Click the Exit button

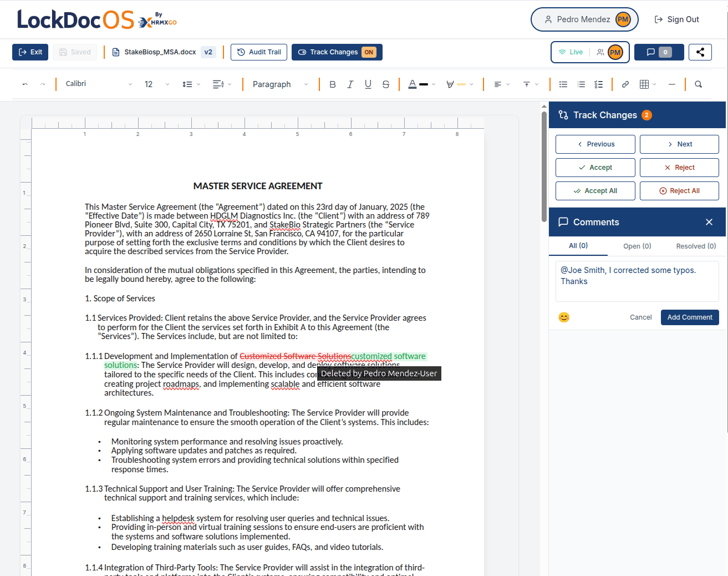(x=30, y=52)
